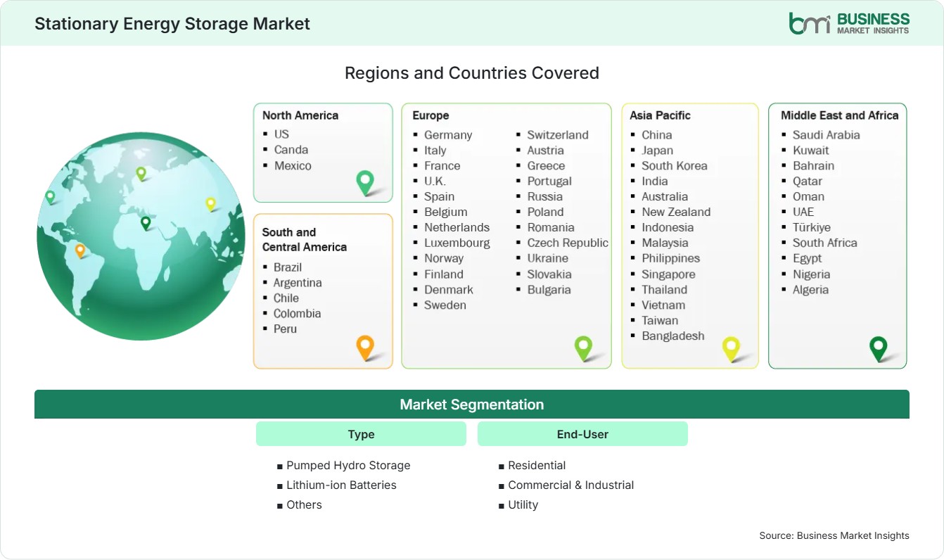Click the orange pin on globe's South America
This screenshot has width=944, height=560.
click(x=80, y=250)
